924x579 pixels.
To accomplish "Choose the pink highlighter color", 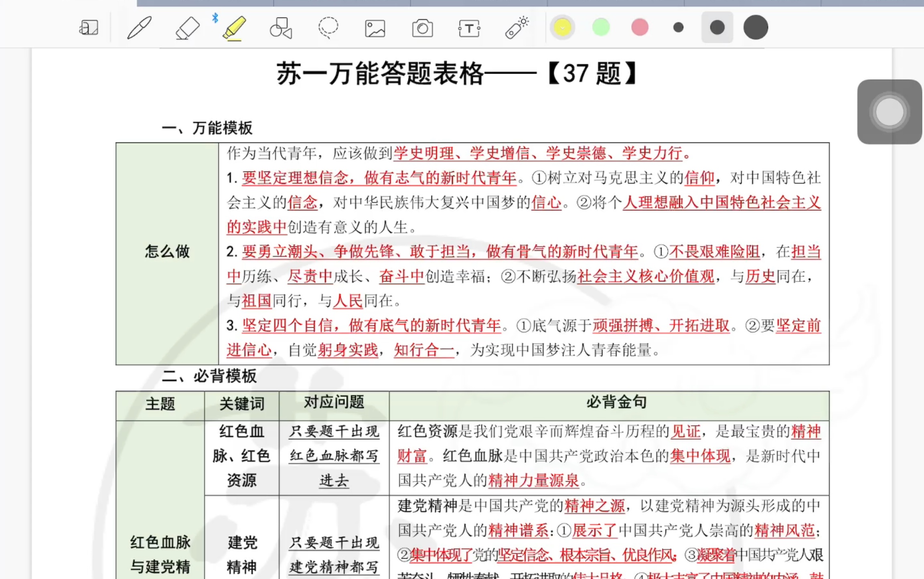I will pyautogui.click(x=640, y=28).
